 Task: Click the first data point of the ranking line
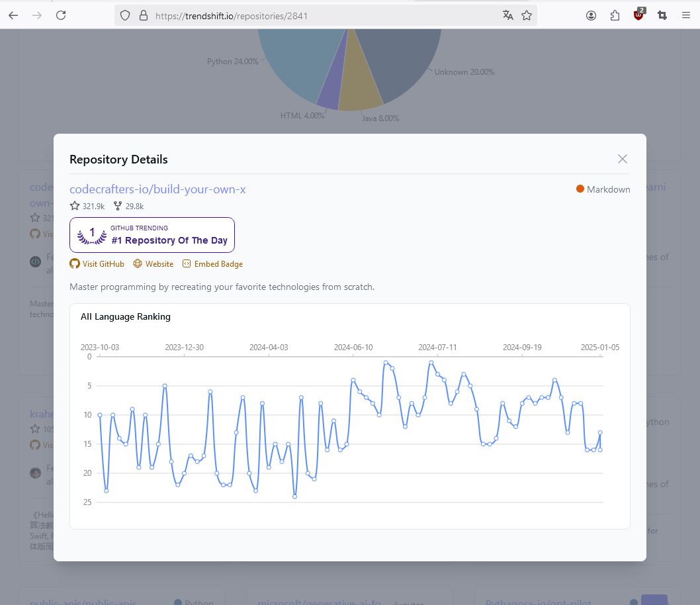[100, 415]
